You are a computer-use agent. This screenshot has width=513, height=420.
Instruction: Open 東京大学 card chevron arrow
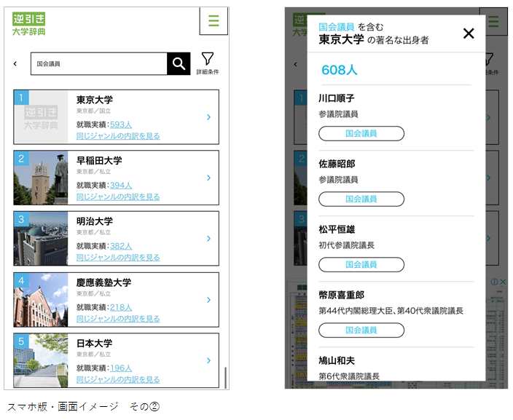point(208,117)
